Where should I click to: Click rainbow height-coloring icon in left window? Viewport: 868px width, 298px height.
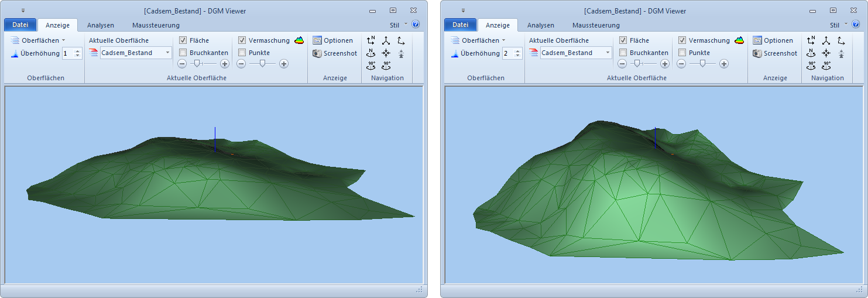299,40
